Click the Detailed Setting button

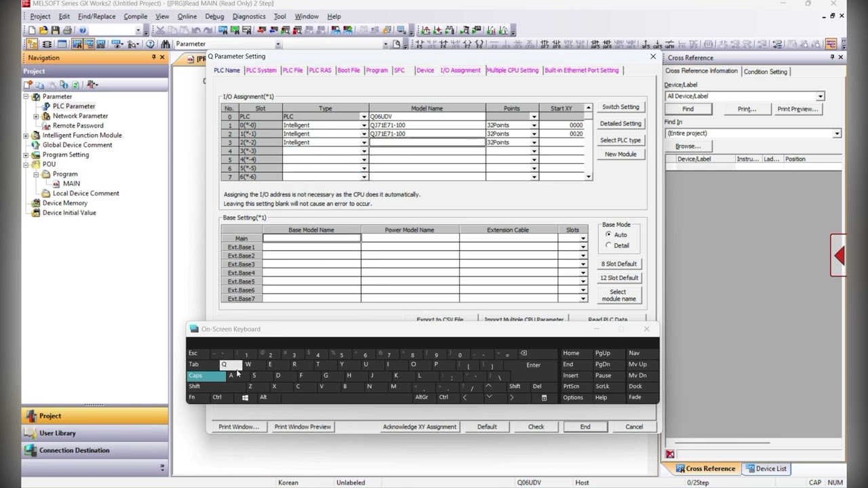[620, 123]
